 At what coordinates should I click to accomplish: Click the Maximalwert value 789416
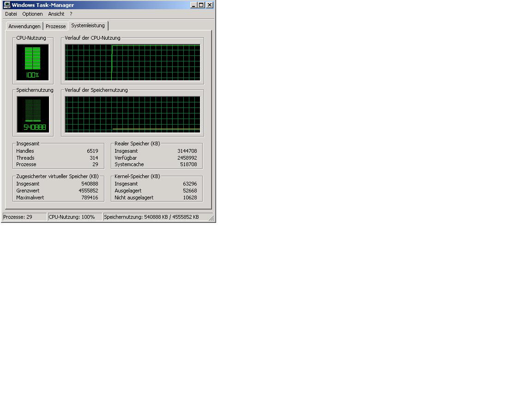click(x=90, y=197)
